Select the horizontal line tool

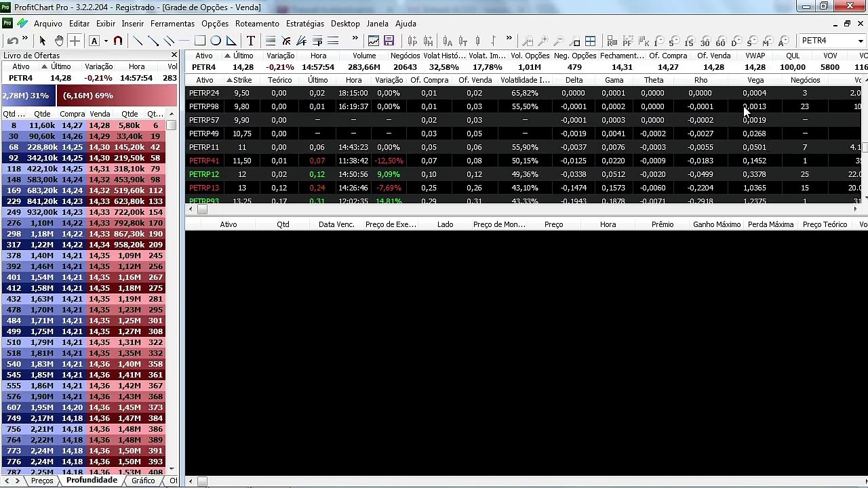[184, 41]
